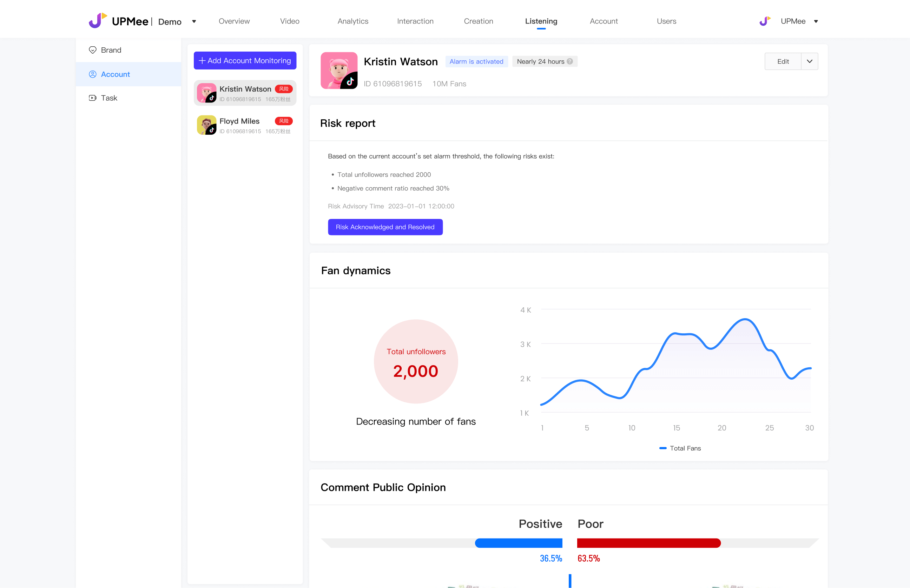
Task: Click the UPMee user avatar icon top right
Action: (764, 21)
